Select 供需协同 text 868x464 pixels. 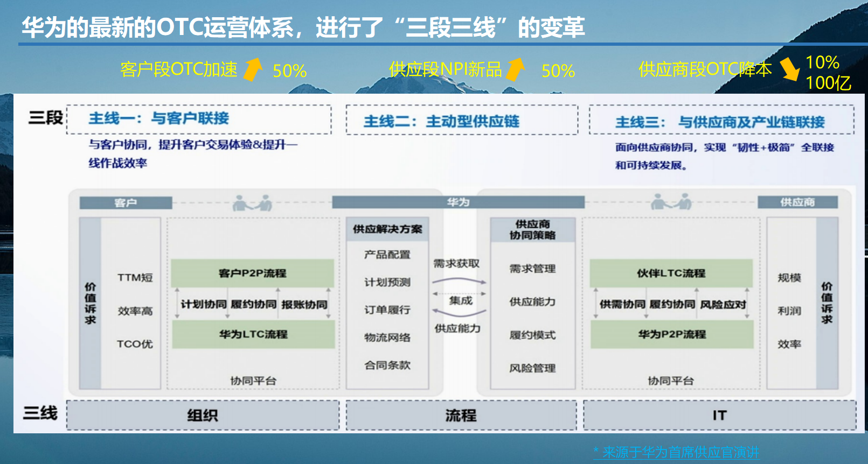coord(622,305)
